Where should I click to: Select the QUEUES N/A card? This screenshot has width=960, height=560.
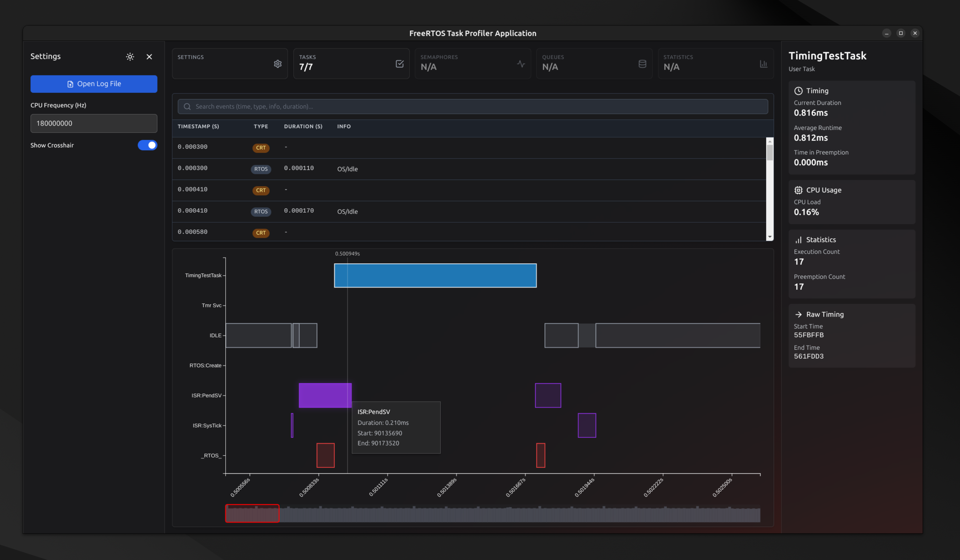[594, 64]
